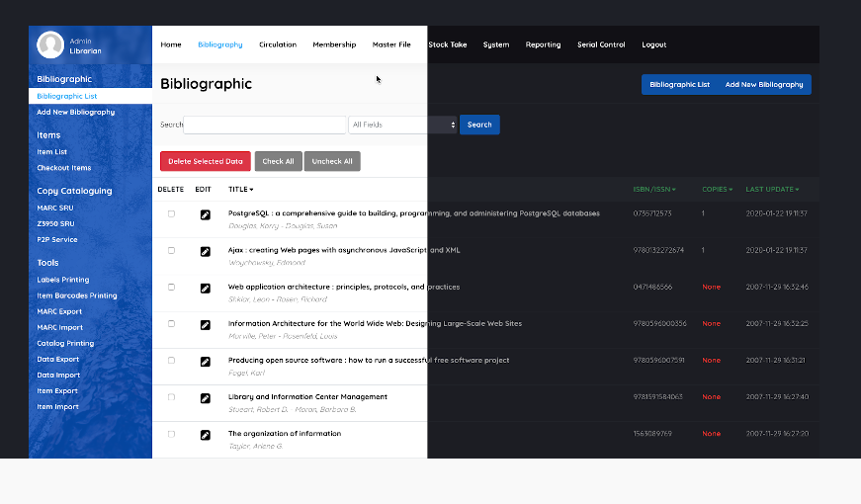Click the Delete Selected Data button
861x504 pixels.
tap(206, 161)
